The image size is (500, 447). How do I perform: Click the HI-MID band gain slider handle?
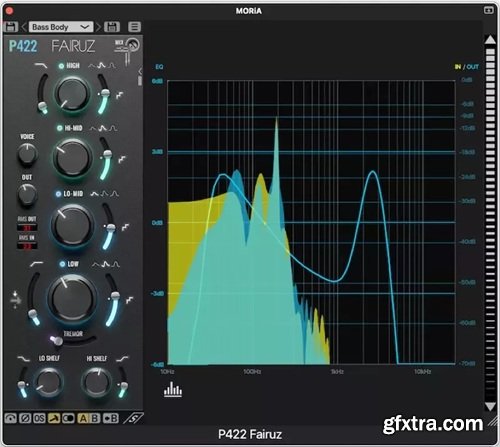(107, 154)
